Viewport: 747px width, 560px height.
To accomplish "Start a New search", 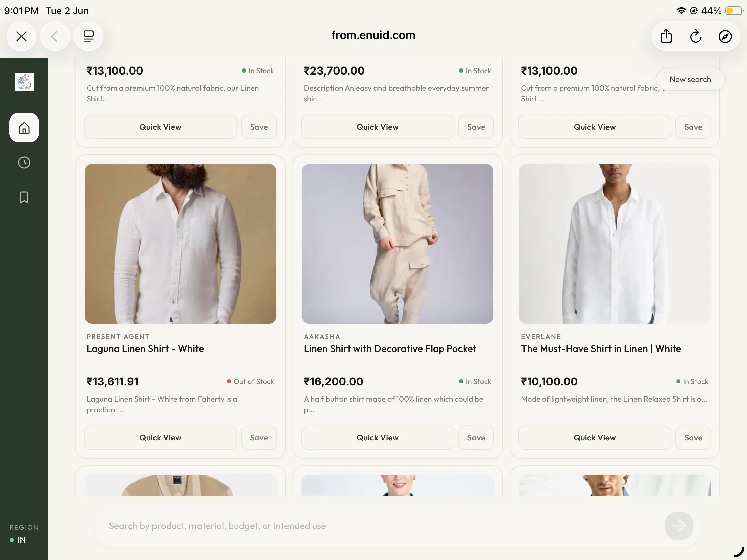I will coord(690,79).
